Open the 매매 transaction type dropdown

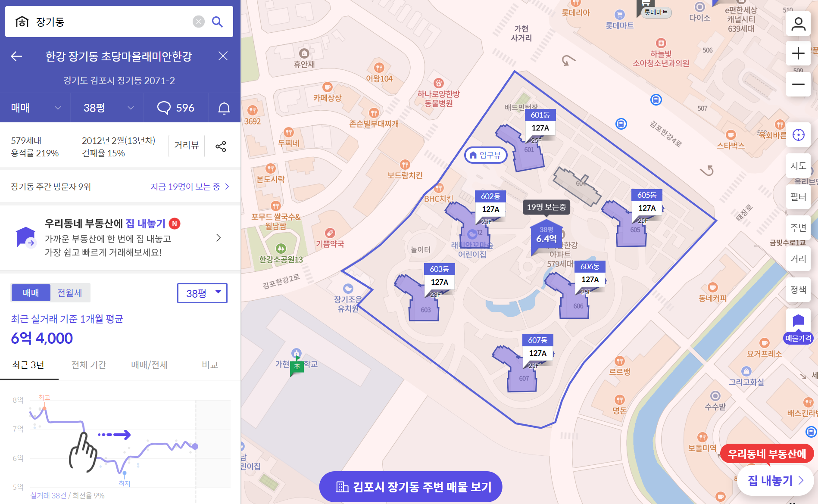[x=36, y=108]
